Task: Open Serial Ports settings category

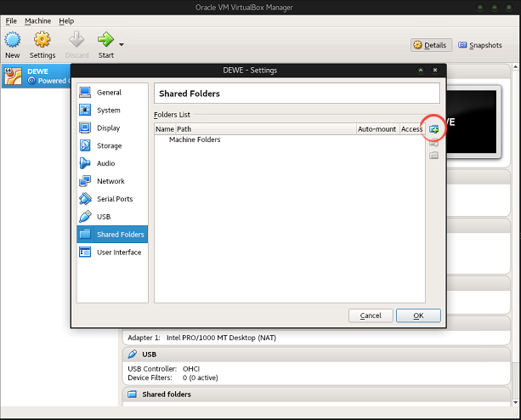Action: [112, 199]
